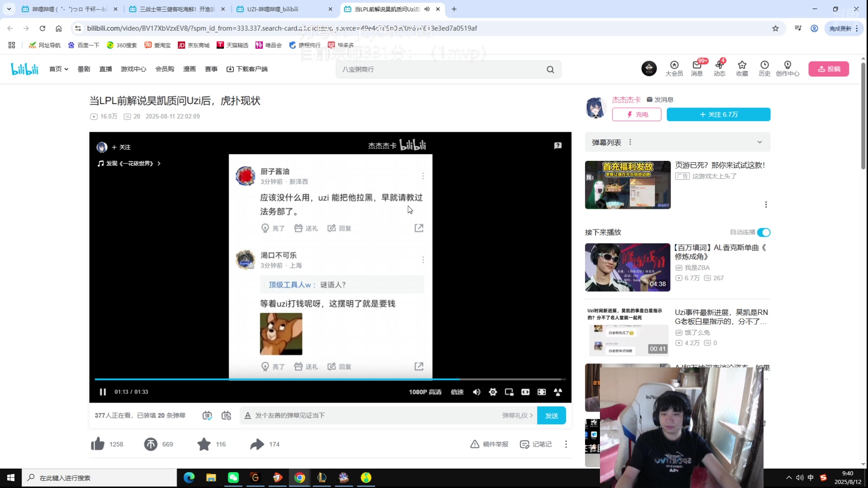Click 发消息 link next to uploader
Image resolution: width=868 pixels, height=488 pixels.
(x=660, y=99)
